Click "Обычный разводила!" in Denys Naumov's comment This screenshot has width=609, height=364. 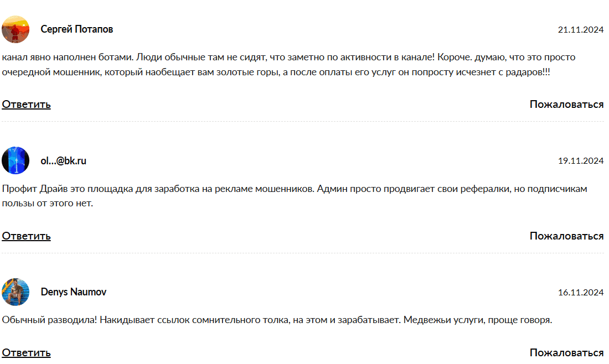pyautogui.click(x=51, y=320)
